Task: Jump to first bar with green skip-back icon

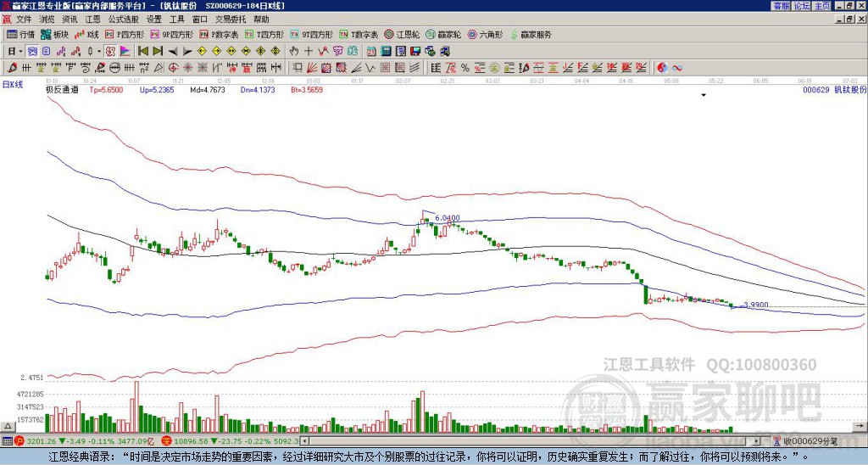Action: tap(142, 52)
